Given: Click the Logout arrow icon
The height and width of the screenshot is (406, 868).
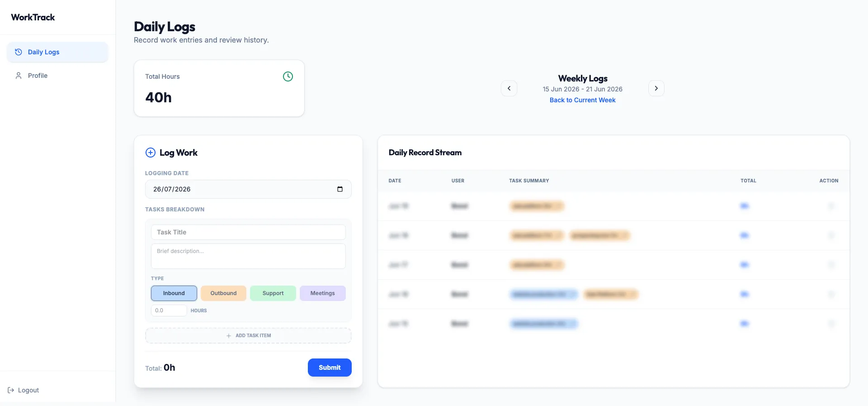Looking at the screenshot, I should (x=11, y=390).
